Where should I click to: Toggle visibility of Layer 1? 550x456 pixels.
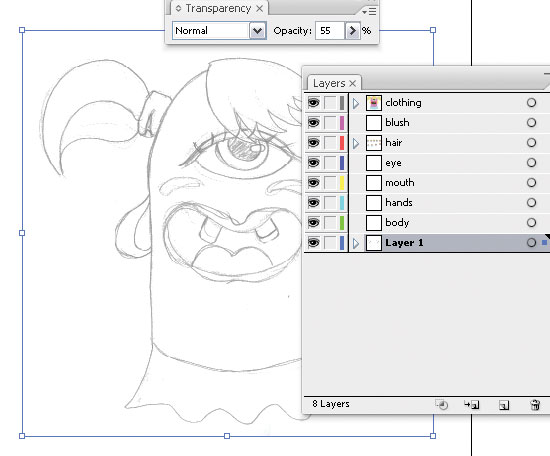pyautogui.click(x=314, y=242)
